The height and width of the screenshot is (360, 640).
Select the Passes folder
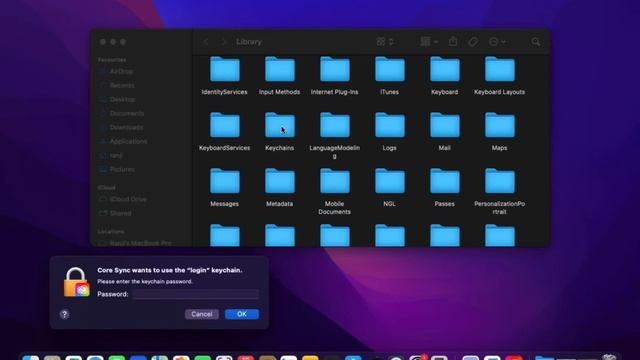click(444, 188)
